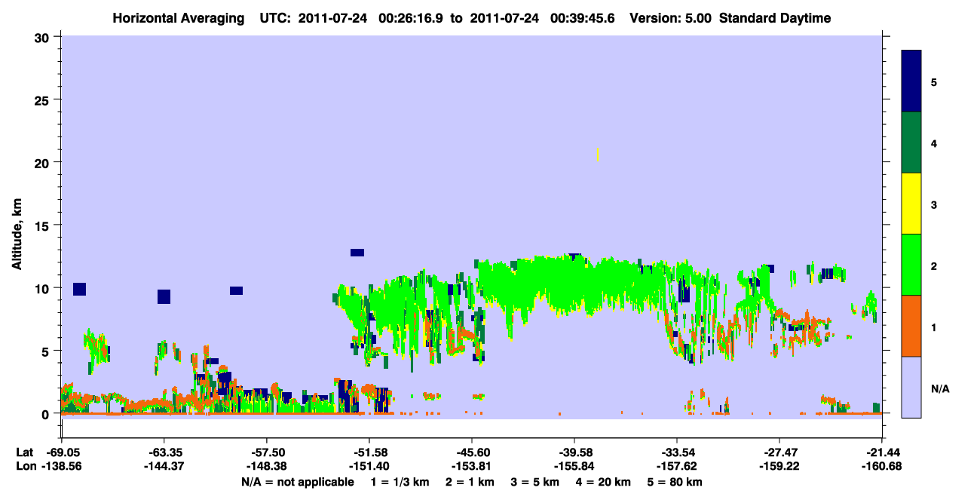
Task: Click longitude value -155.84
Action: [574, 467]
